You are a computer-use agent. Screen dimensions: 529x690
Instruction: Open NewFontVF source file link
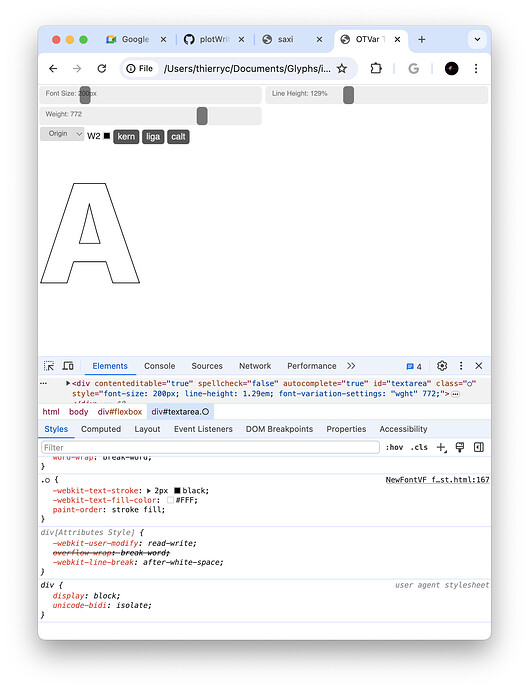(437, 480)
